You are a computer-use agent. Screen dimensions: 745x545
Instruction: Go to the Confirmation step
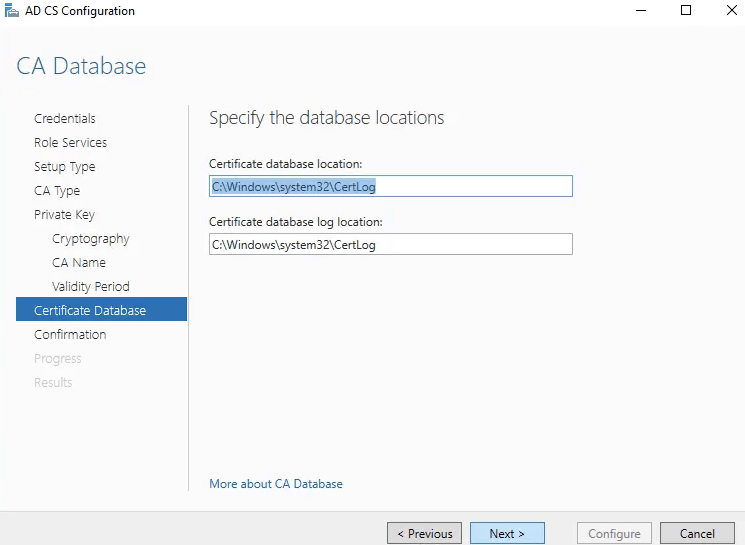point(70,335)
